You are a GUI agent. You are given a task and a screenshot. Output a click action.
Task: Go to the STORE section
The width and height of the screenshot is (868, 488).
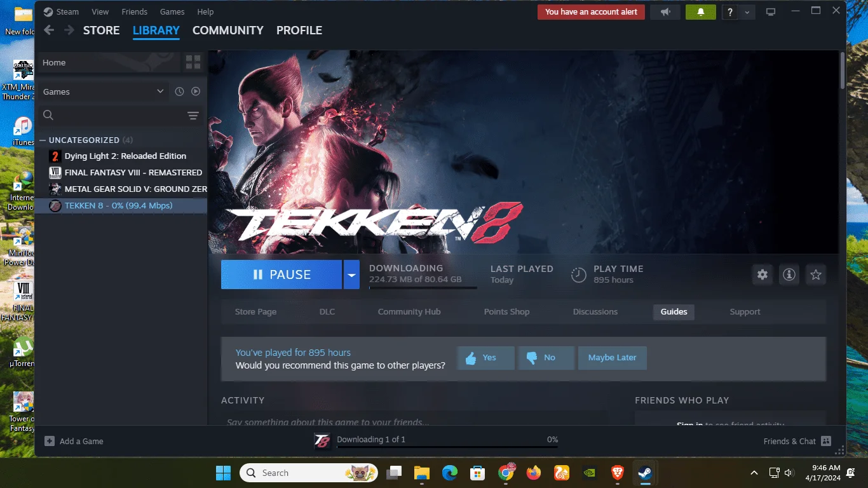101,30
